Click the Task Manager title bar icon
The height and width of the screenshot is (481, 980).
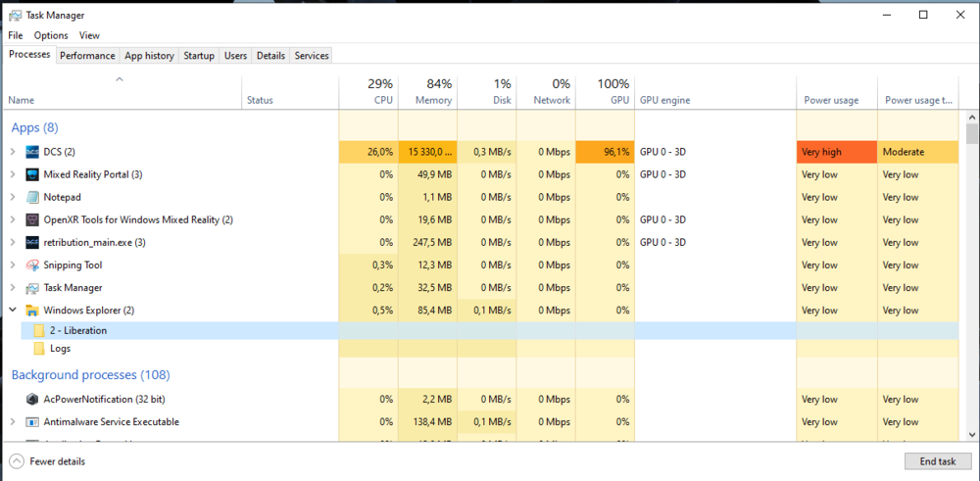(16, 15)
